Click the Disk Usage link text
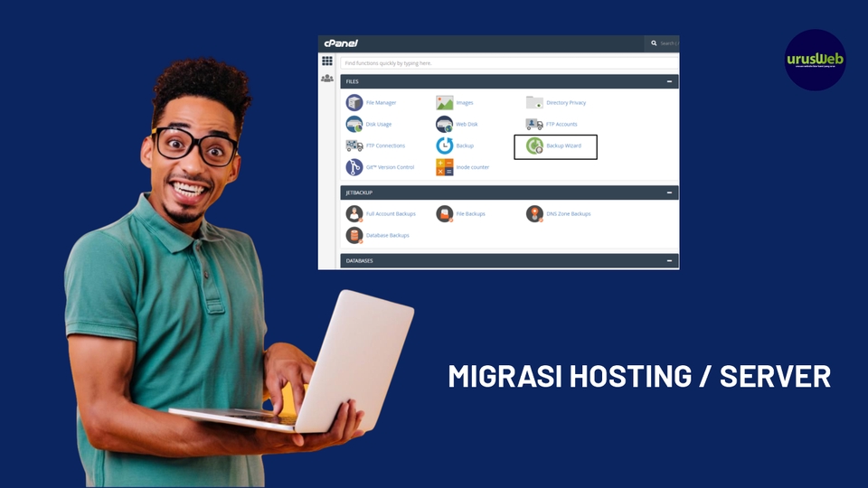Image resolution: width=868 pixels, height=488 pixels. tap(379, 125)
